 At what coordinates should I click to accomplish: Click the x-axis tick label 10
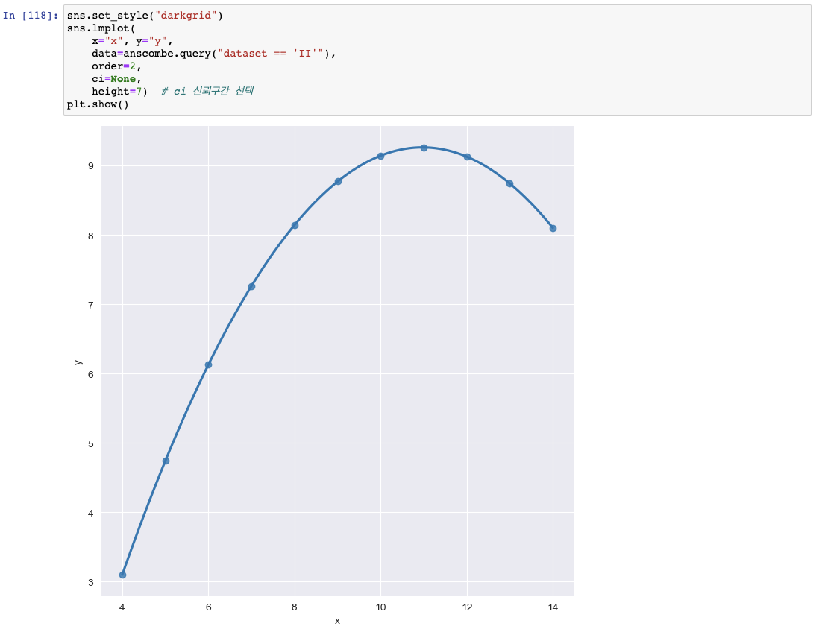[380, 607]
